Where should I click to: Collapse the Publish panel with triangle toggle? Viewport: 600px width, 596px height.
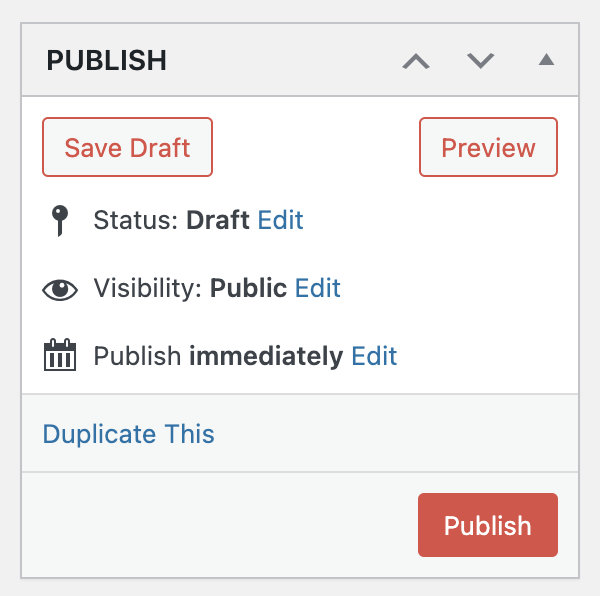(x=546, y=60)
